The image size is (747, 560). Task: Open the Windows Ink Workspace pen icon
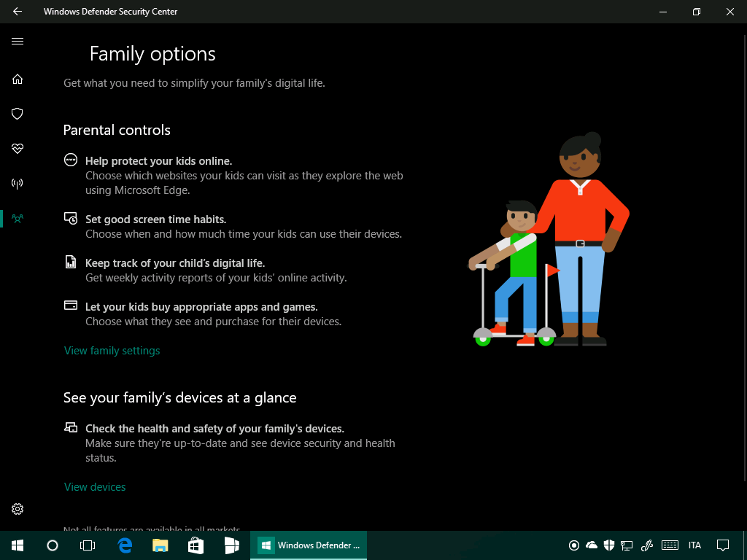[x=646, y=545]
